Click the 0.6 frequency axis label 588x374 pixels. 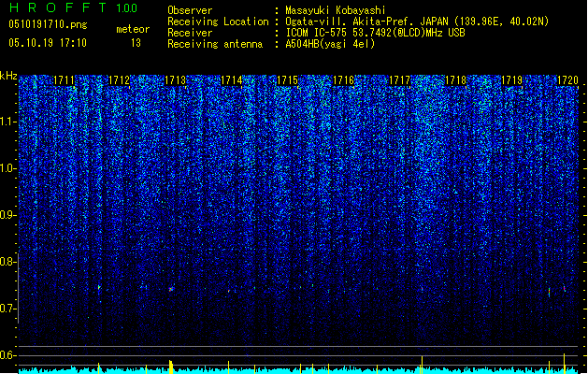pyautogui.click(x=7, y=355)
